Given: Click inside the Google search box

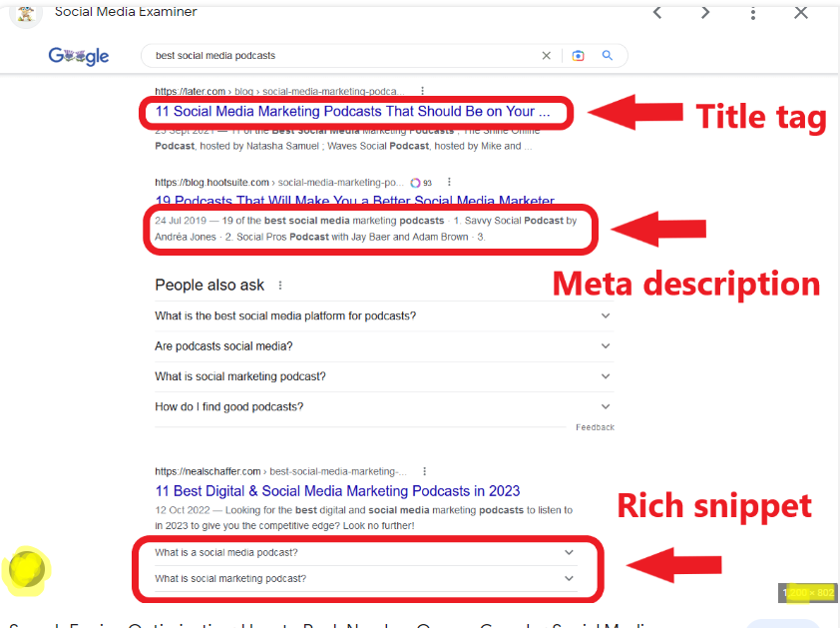Looking at the screenshot, I should 339,56.
